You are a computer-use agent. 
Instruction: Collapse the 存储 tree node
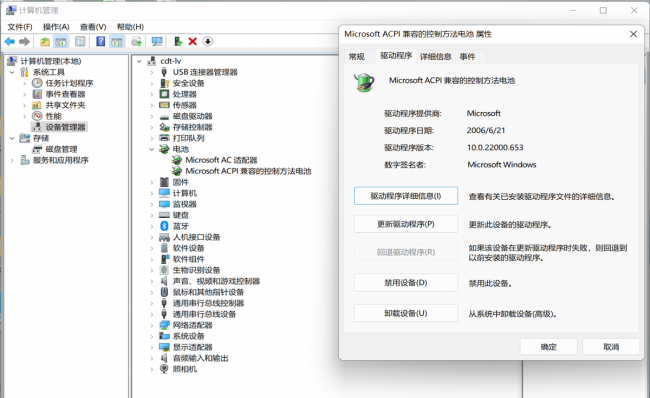tap(12, 138)
